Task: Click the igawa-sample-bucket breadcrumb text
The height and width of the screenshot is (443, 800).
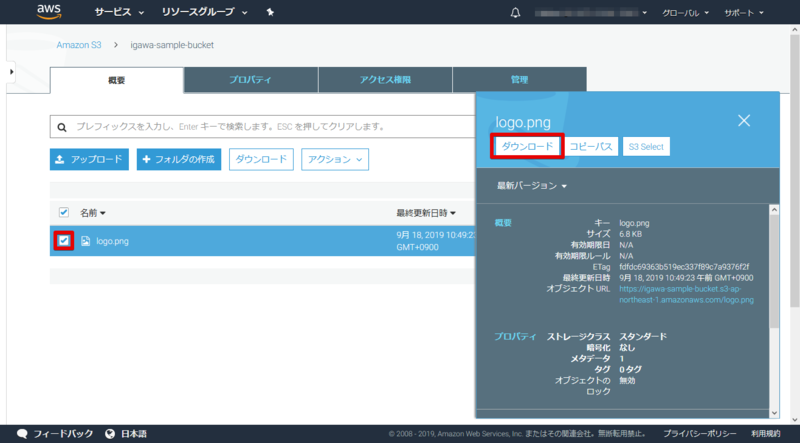Action: [x=172, y=45]
